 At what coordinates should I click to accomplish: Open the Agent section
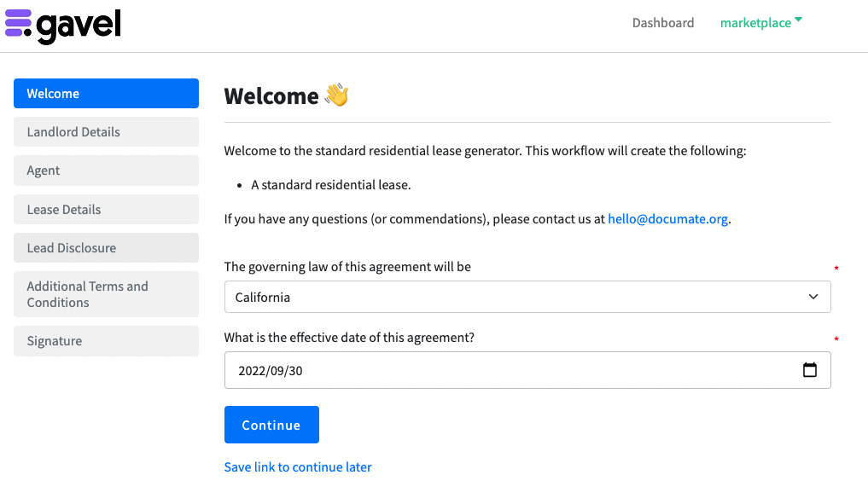tap(106, 171)
